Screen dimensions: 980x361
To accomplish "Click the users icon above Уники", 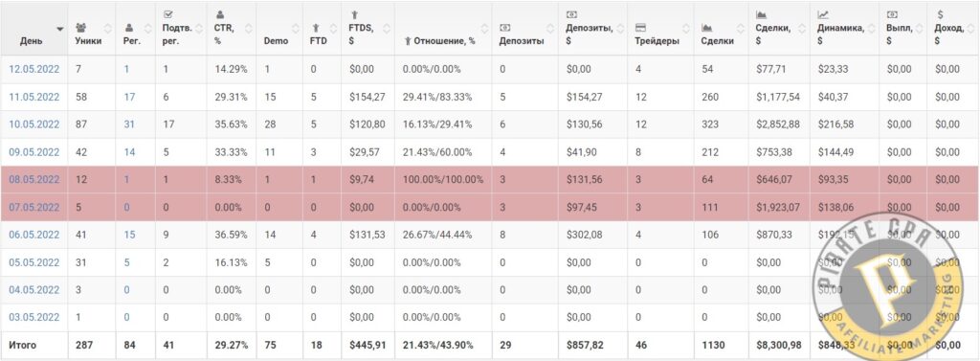I will click(x=80, y=28).
